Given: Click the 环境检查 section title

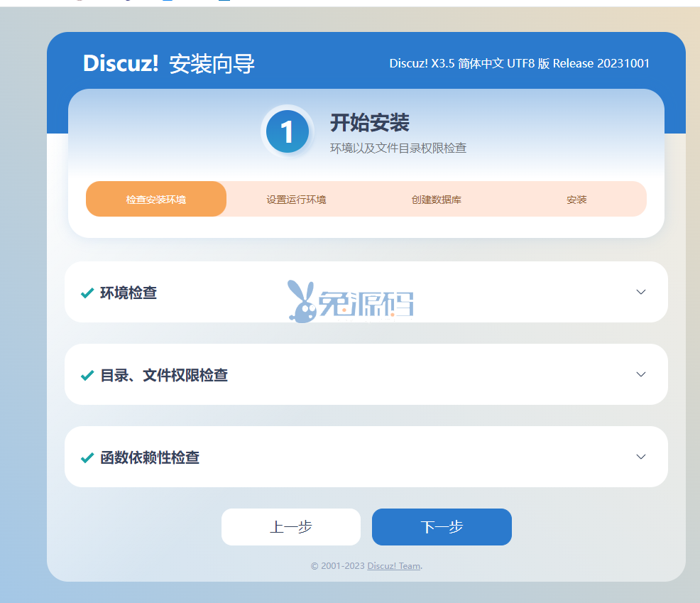Looking at the screenshot, I should click(128, 293).
